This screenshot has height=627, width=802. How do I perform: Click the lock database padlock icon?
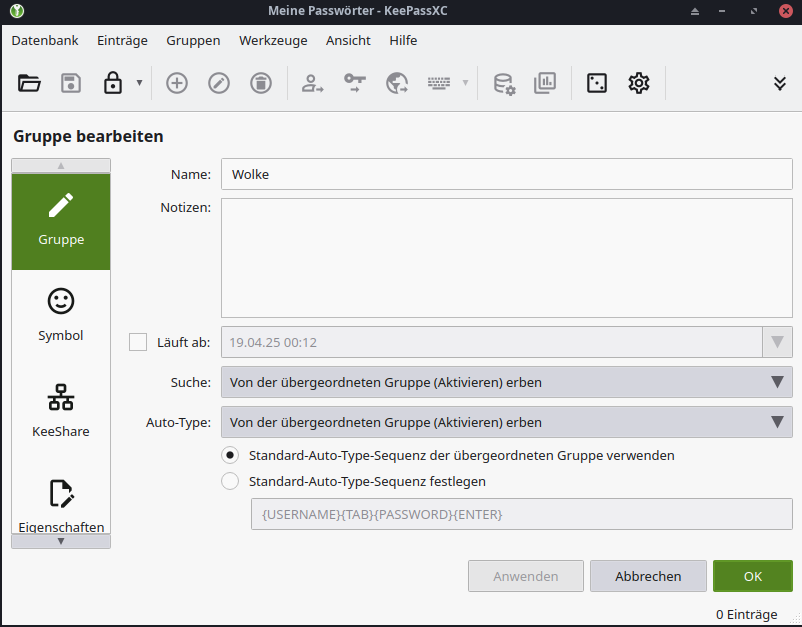click(x=113, y=83)
